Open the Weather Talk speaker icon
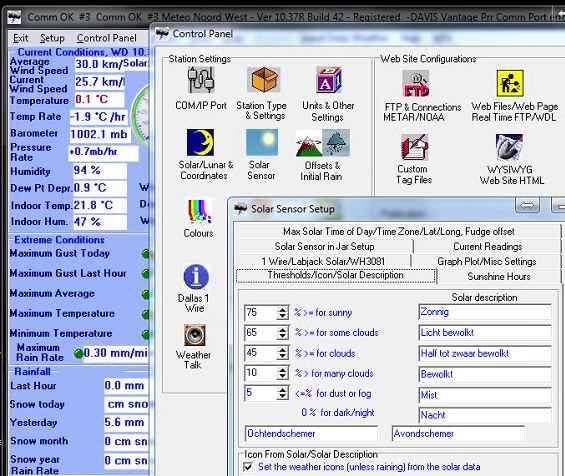 (x=195, y=335)
